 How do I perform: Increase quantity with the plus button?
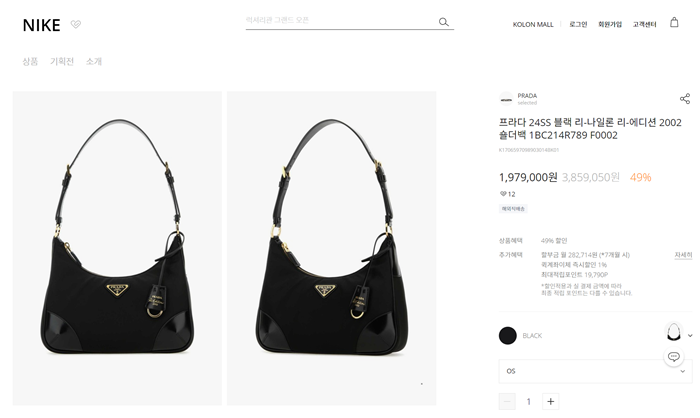click(x=550, y=401)
